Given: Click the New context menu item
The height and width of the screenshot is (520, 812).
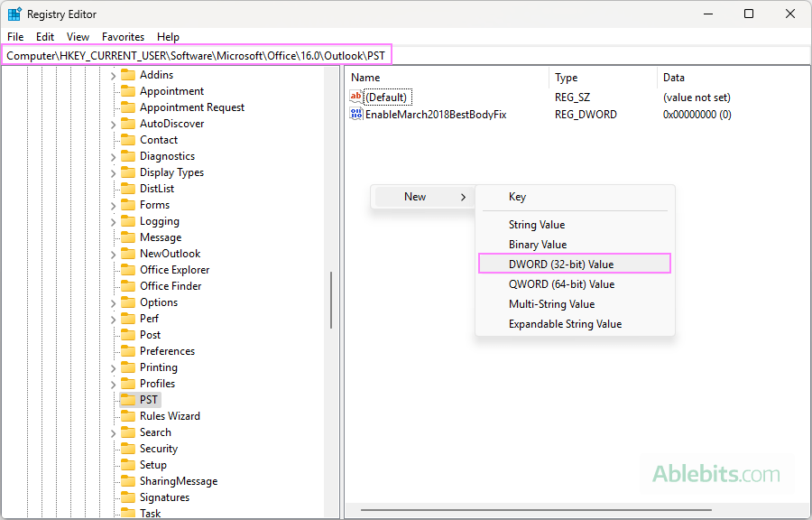Looking at the screenshot, I should pyautogui.click(x=423, y=197).
